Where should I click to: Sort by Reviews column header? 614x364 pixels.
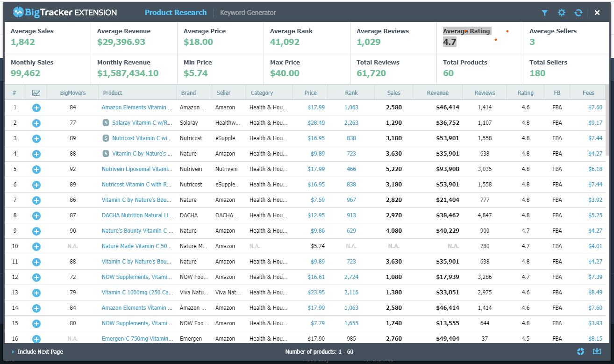pos(485,93)
